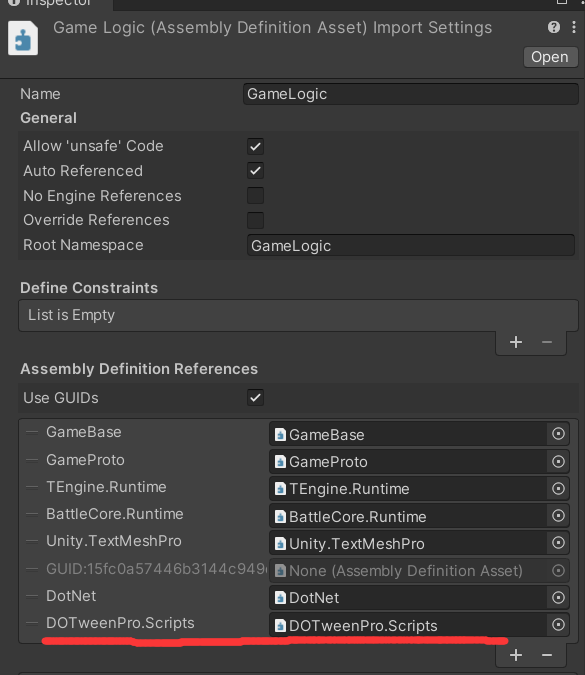Select the None (Assembly Definition Asset) field
Image resolution: width=585 pixels, height=675 pixels.
408,571
